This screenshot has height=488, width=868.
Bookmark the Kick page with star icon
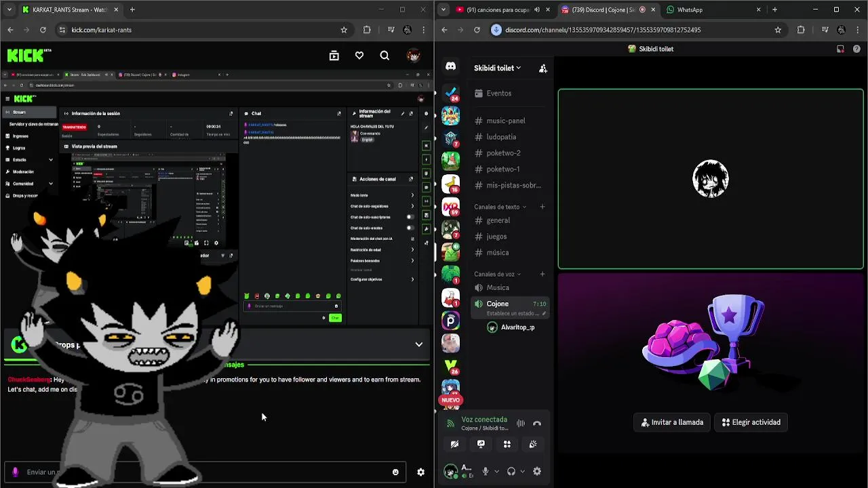pos(344,30)
